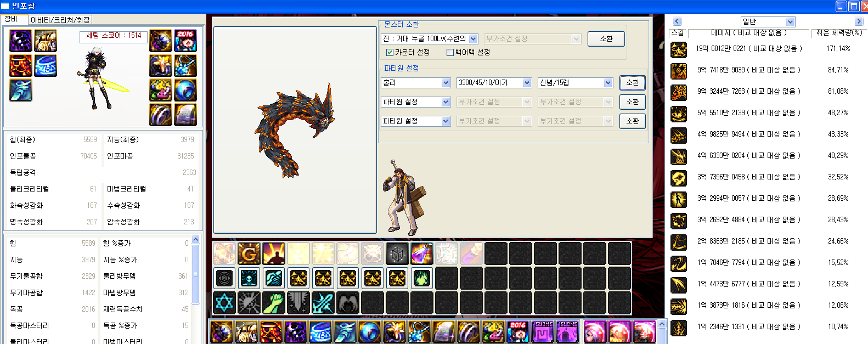868x344 pixels.
Task: Select first CLONE avatar icon in bottom strip
Action: click(x=543, y=332)
